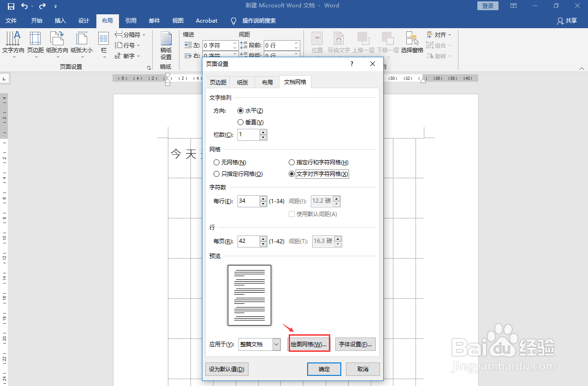
Task: Open the 邮件 ribbon tab
Action: [154, 20]
